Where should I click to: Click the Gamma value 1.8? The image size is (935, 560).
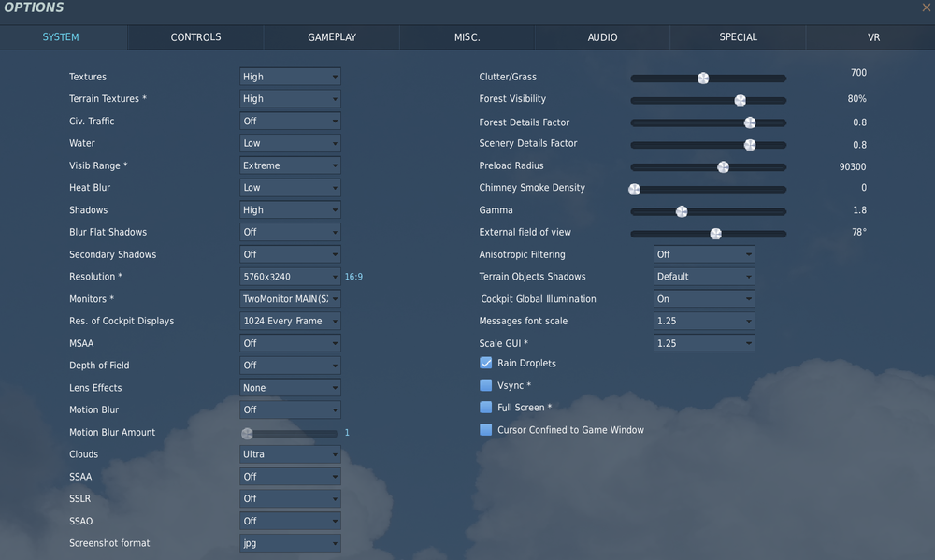pyautogui.click(x=859, y=210)
